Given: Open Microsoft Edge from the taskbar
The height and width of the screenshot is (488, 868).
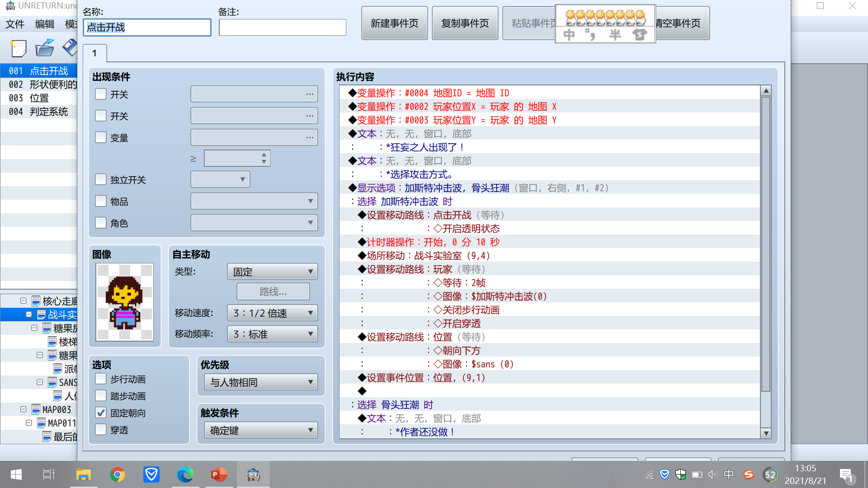Looking at the screenshot, I should click(185, 474).
